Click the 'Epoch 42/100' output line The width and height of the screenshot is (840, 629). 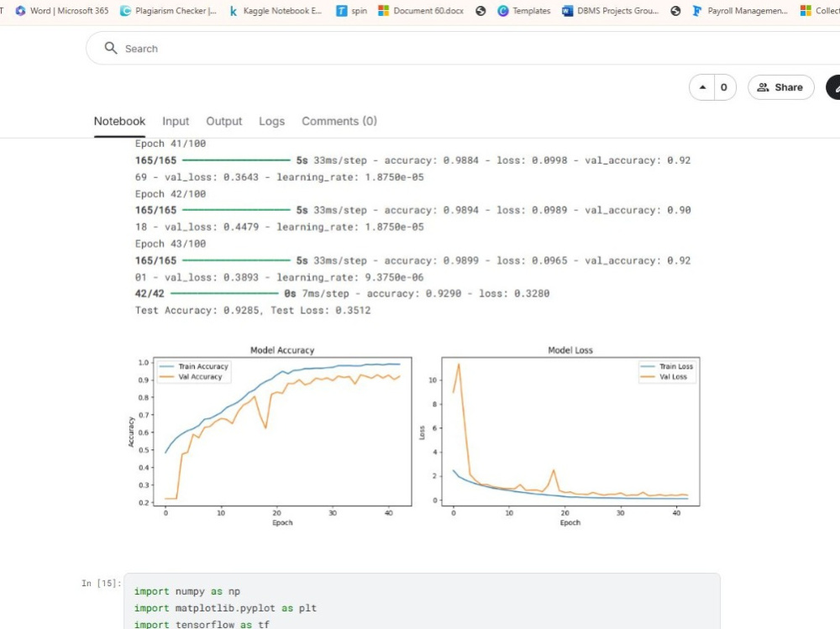171,193
